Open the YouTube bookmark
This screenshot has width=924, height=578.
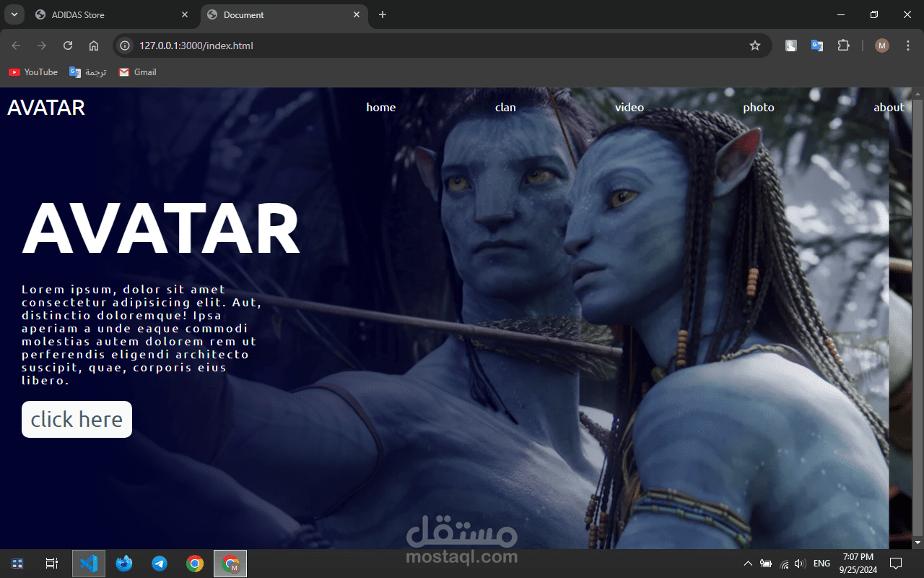click(33, 72)
